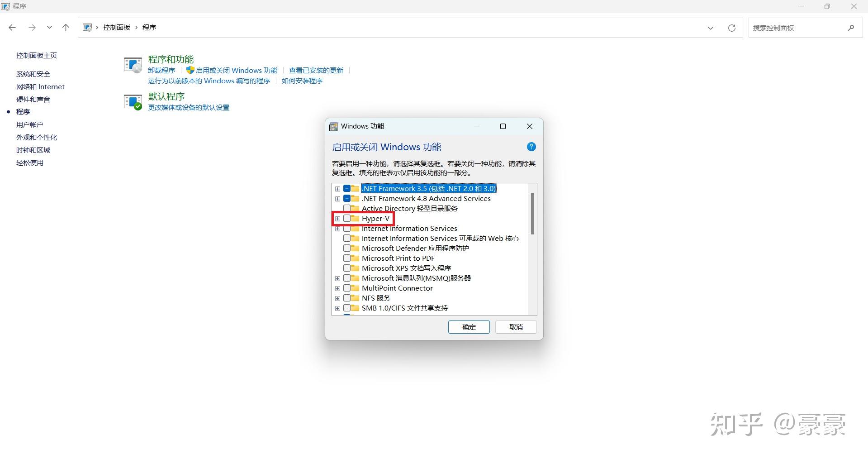The height and width of the screenshot is (459, 868).
Task: Check the NFS 服务 checkbox
Action: click(347, 298)
